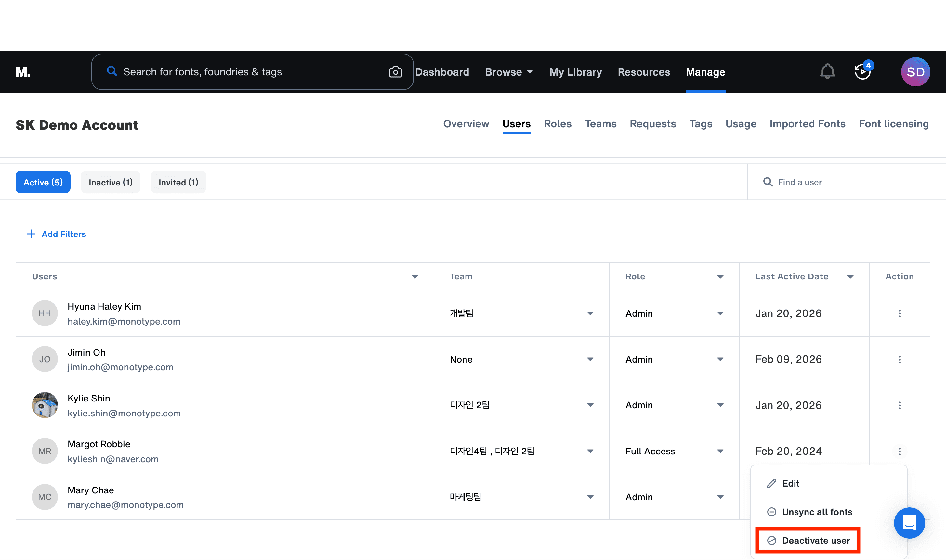Open the notifications bell
This screenshot has width=946, height=560.
tap(827, 71)
